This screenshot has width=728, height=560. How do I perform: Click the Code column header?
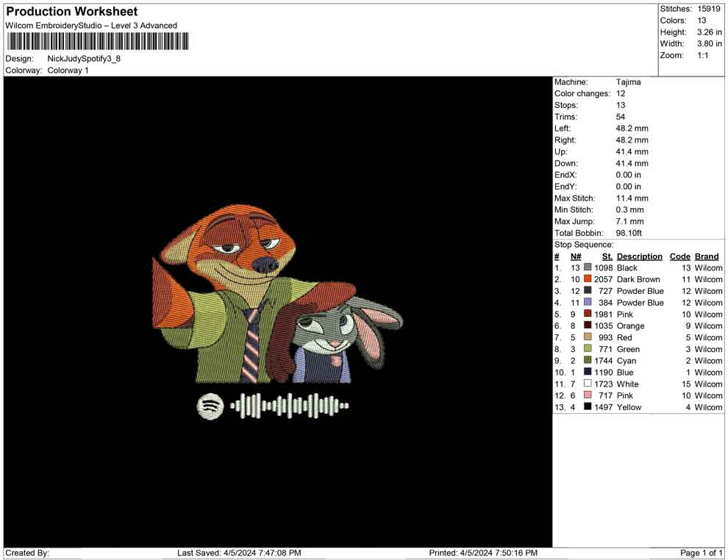pyautogui.click(x=679, y=256)
